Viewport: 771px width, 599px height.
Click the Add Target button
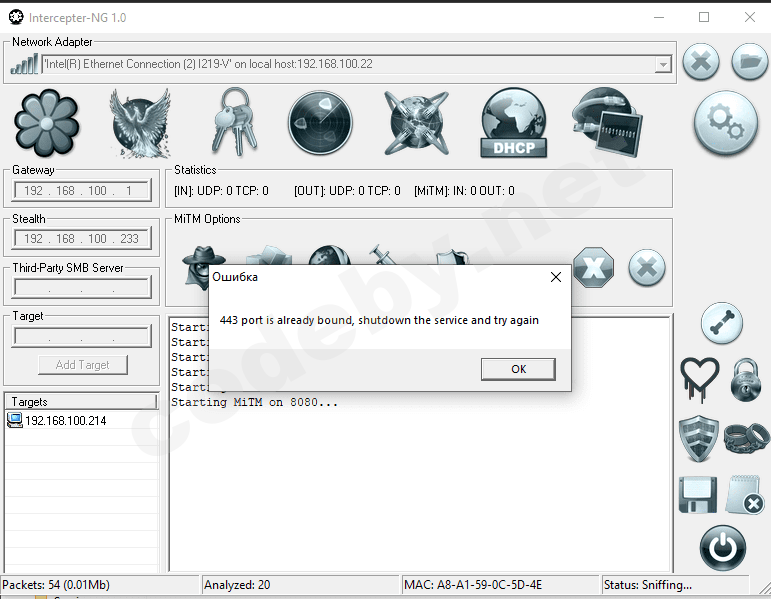(83, 365)
